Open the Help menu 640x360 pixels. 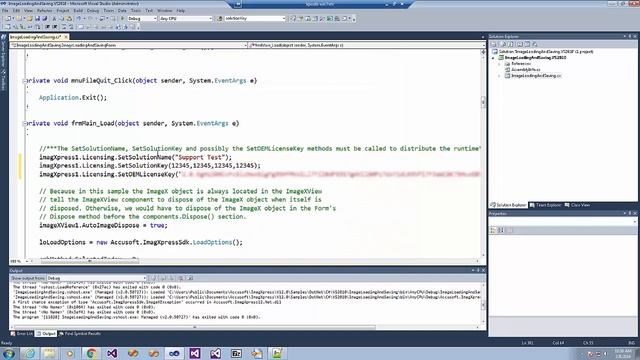[x=180, y=11]
